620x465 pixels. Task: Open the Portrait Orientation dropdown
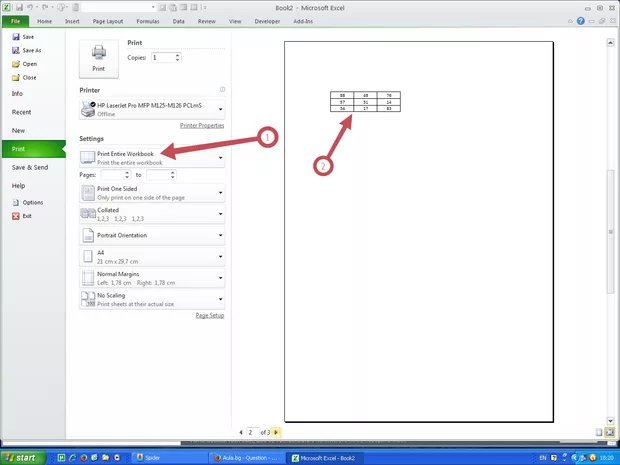coord(152,235)
